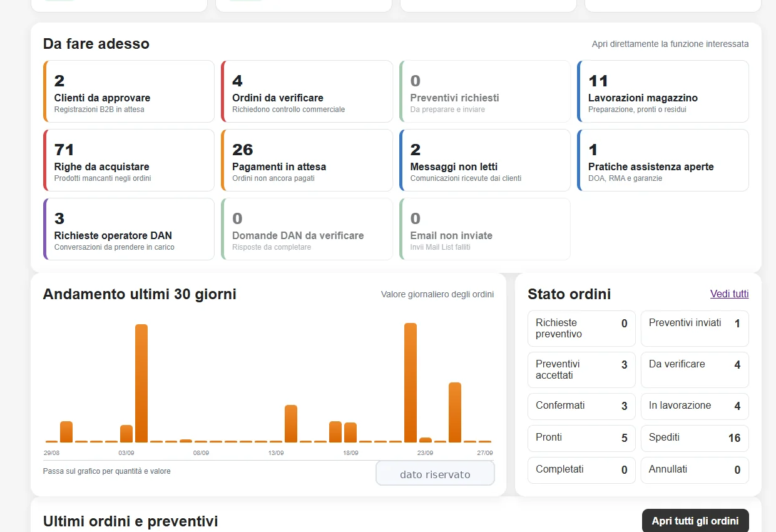Select the Preventivi inviati status tile
Image resolution: width=776 pixels, height=532 pixels.
click(x=695, y=329)
